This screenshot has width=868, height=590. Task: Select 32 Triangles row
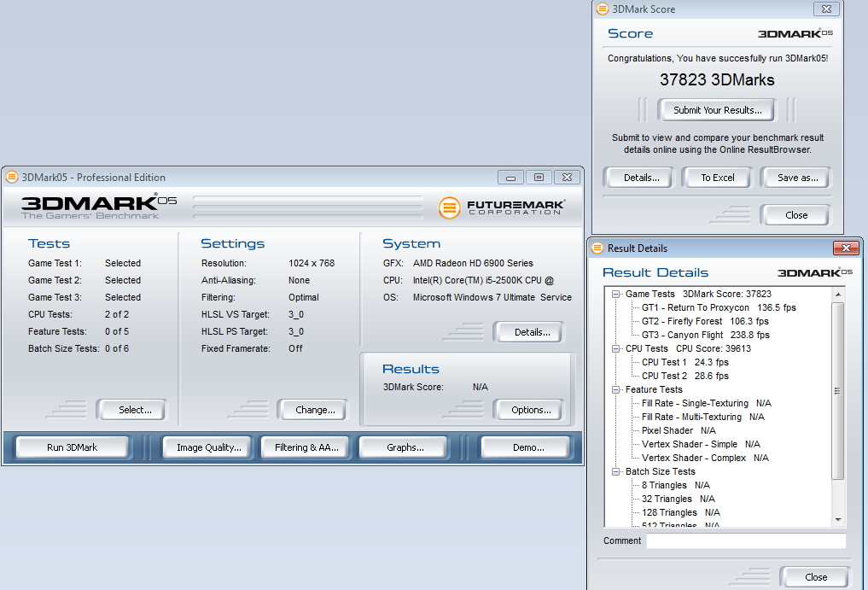click(679, 499)
